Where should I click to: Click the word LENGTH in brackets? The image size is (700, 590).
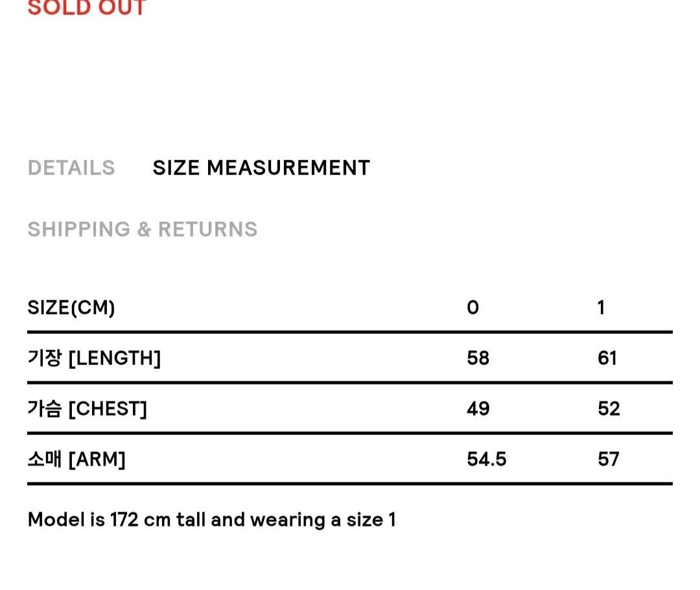[x=115, y=358]
